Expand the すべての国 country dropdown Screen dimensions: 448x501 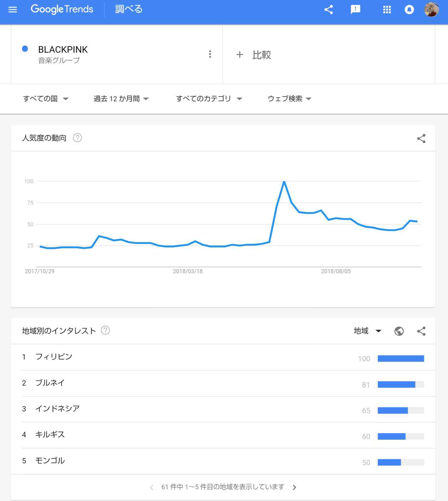tap(46, 99)
